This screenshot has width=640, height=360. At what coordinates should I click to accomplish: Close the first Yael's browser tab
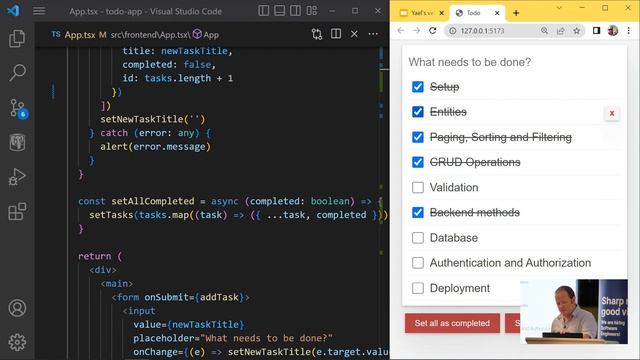442,13
